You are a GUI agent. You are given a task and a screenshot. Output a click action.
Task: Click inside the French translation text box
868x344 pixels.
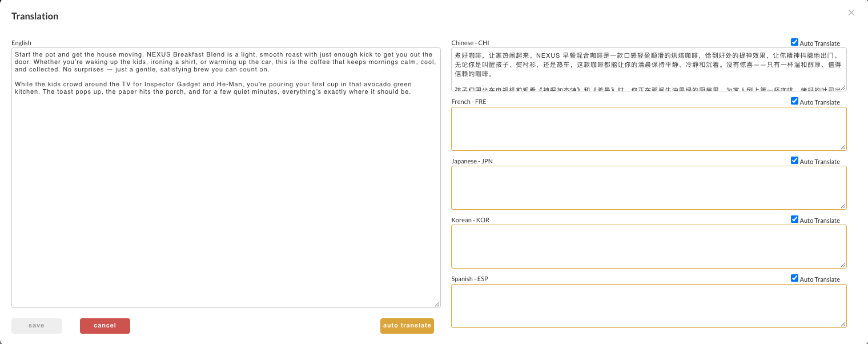tap(649, 129)
